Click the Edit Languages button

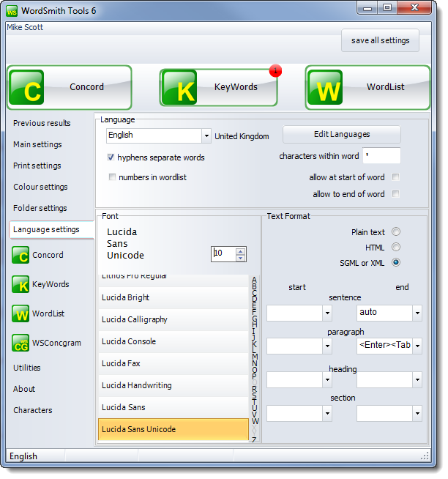342,135
